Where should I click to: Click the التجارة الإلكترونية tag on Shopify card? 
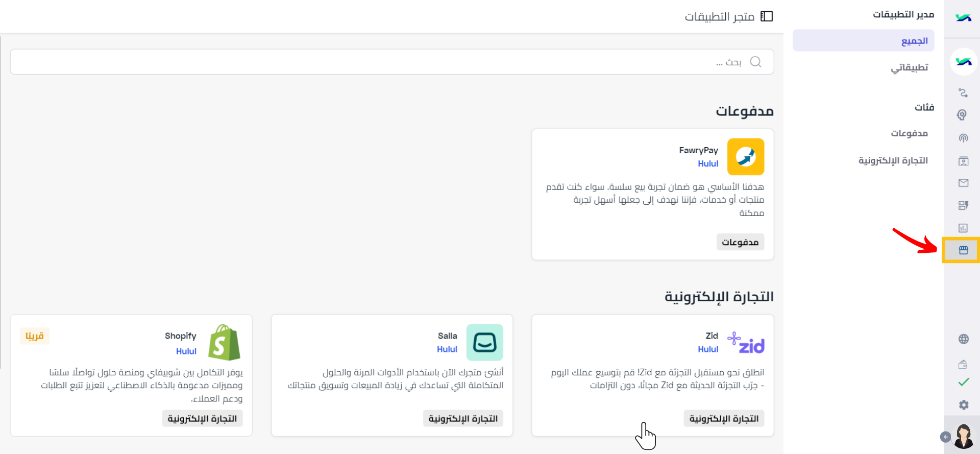click(x=202, y=418)
